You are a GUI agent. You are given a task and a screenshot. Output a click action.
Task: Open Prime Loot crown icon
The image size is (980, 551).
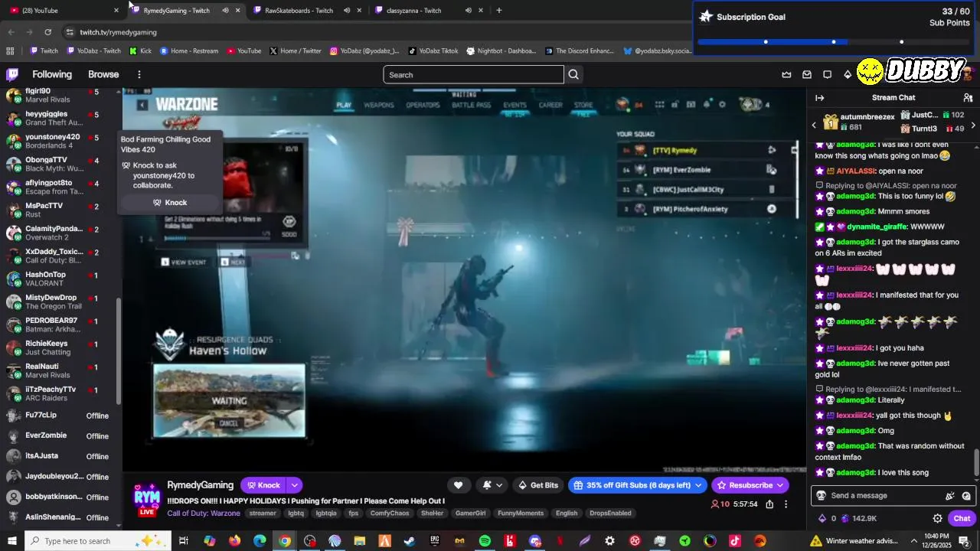[x=786, y=74]
